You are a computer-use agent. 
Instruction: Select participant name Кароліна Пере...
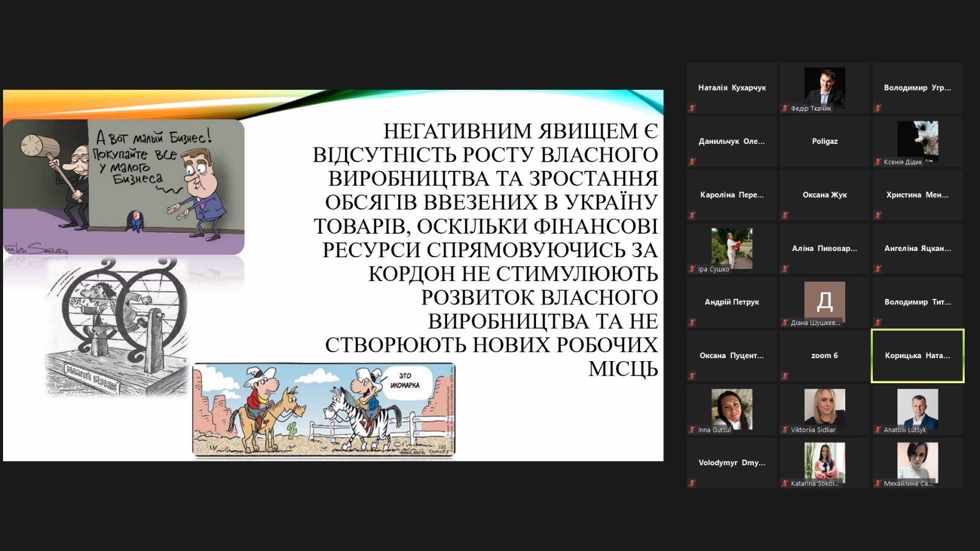732,195
